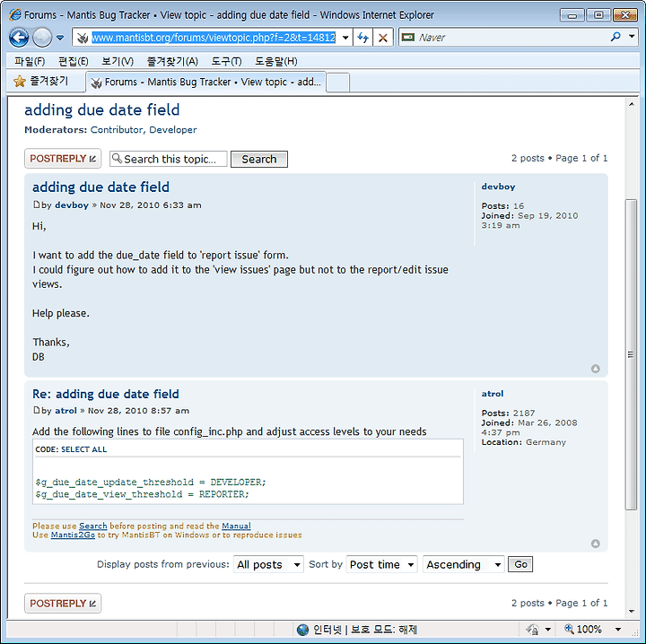This screenshot has width=646, height=644.
Task: Click the bottom POSTREPLY button
Action: click(63, 604)
